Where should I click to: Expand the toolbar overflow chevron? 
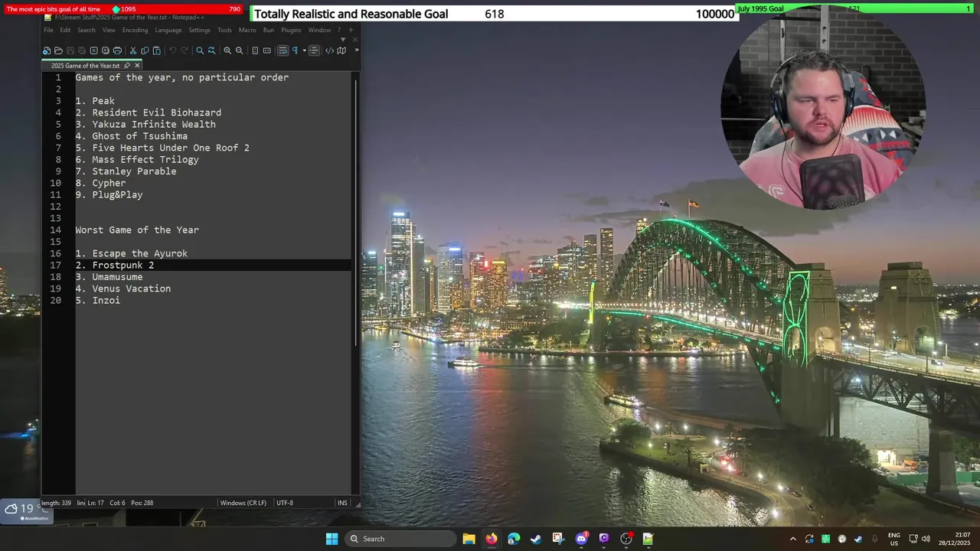click(357, 50)
